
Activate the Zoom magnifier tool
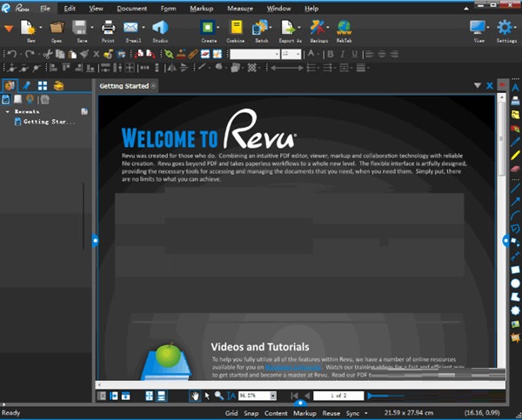point(218,396)
